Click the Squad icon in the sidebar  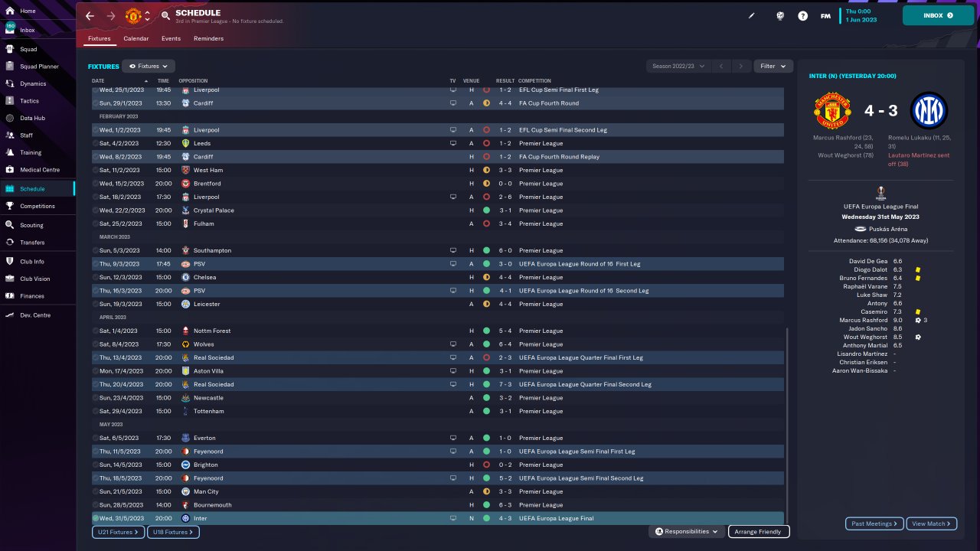pyautogui.click(x=10, y=49)
